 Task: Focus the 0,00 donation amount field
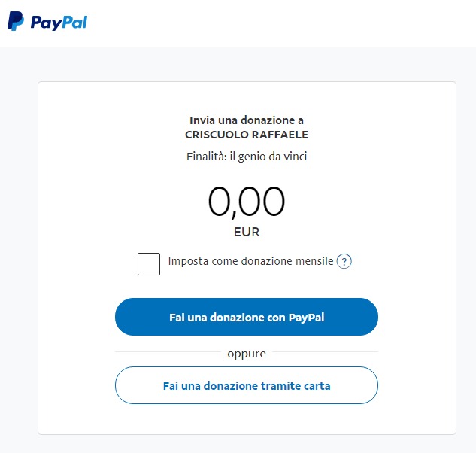[247, 202]
